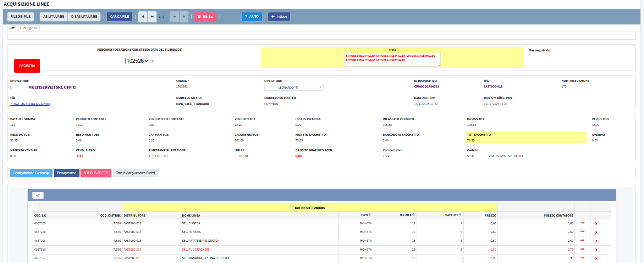Open Tabella Adeguamento Prezzi

(135, 173)
